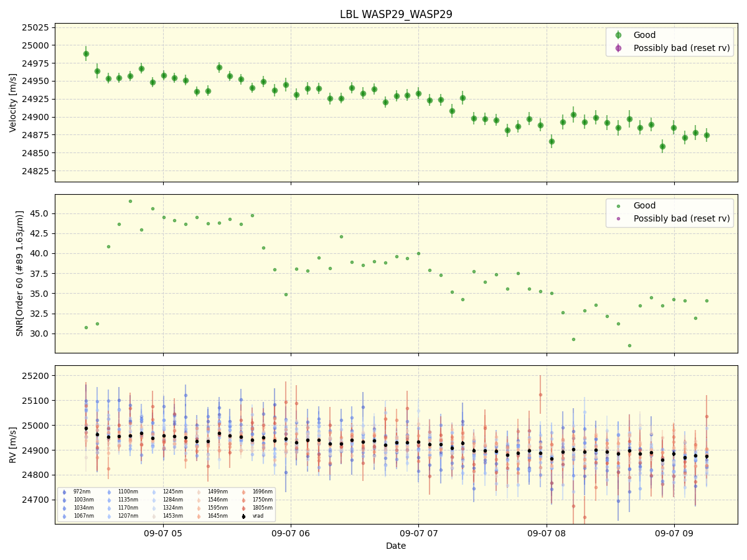Viewport: 747px width, 560px height.
Task: Click the lowest SNR point below 30.0
Action: (629, 345)
